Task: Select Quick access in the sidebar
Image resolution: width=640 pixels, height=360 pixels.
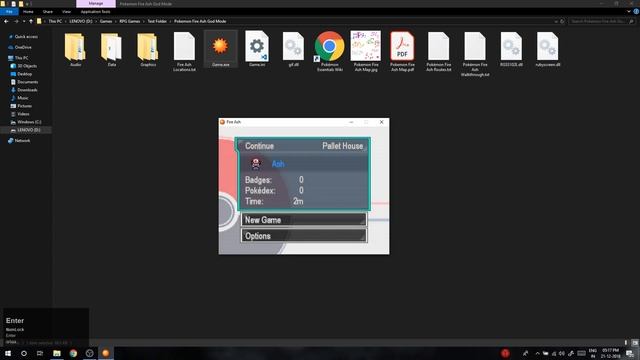Action: [x=26, y=37]
